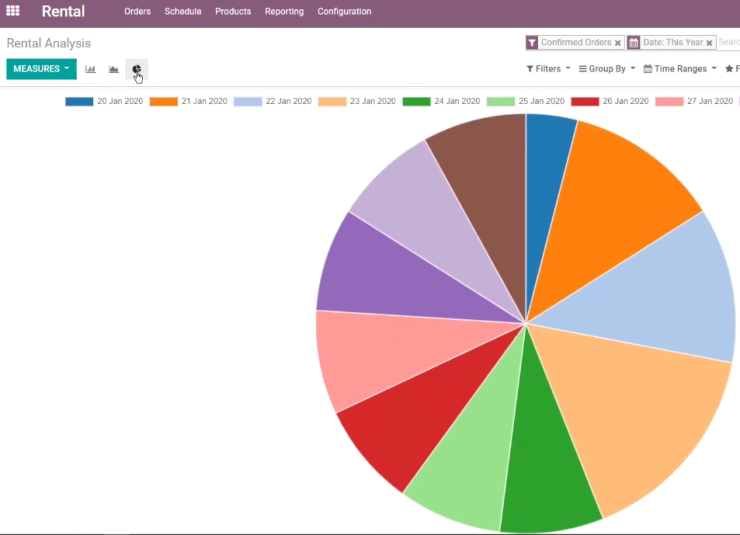Screen dimensions: 740x535
Task: Toggle 24 Jan 2020 legend entry
Action: pos(441,101)
